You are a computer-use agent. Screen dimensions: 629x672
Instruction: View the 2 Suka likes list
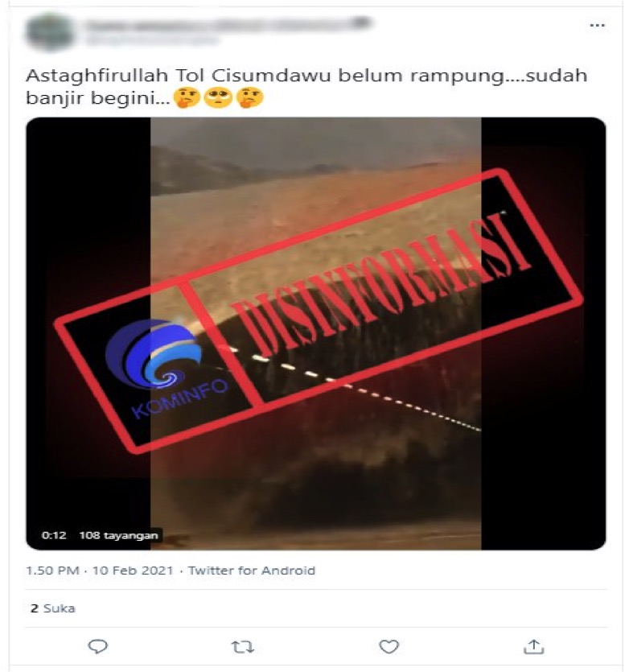pyautogui.click(x=53, y=608)
